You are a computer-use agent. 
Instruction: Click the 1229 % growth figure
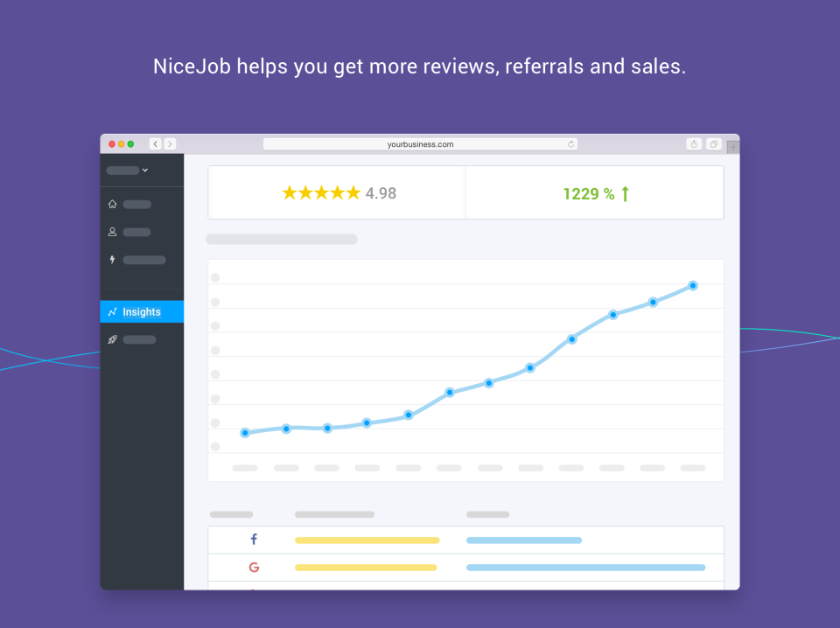589,194
